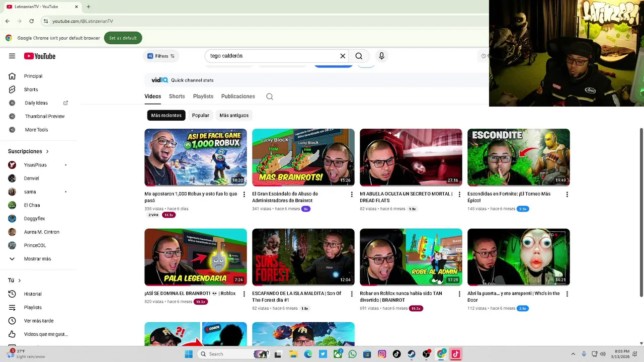Open the Filters dropdown button
The width and height of the screenshot is (644, 362).
click(161, 56)
